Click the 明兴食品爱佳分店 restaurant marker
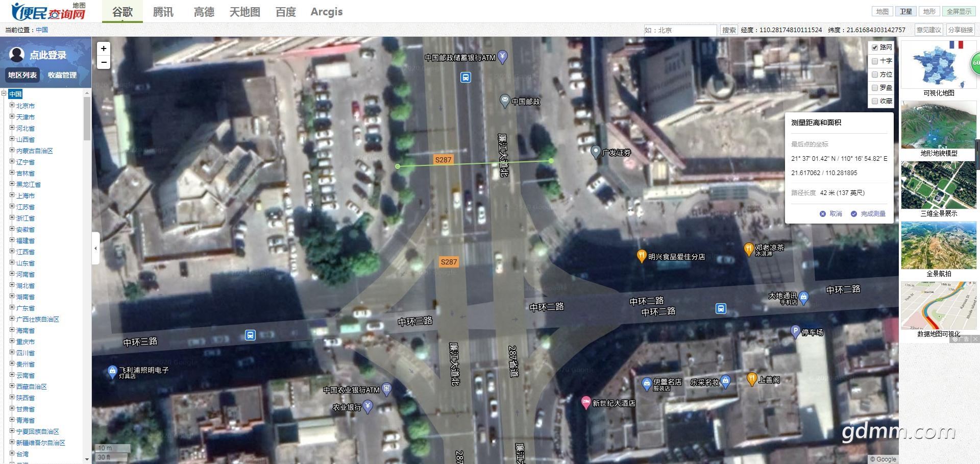This screenshot has height=464, width=980. point(642,256)
